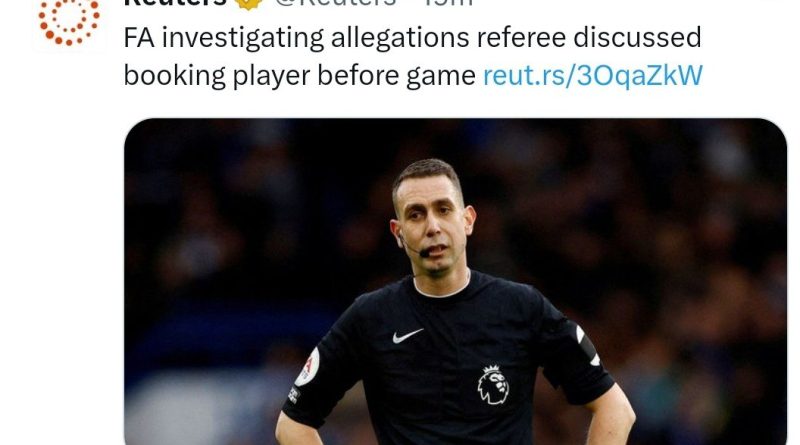The width and height of the screenshot is (800, 445).
Task: Click the Nike swoosh on the referee's shirt
Action: pos(407,335)
